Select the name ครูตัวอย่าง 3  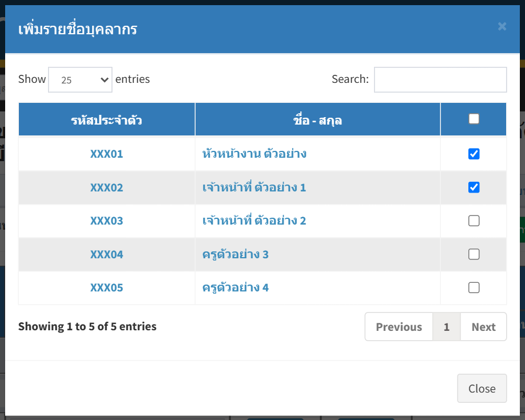tap(236, 254)
